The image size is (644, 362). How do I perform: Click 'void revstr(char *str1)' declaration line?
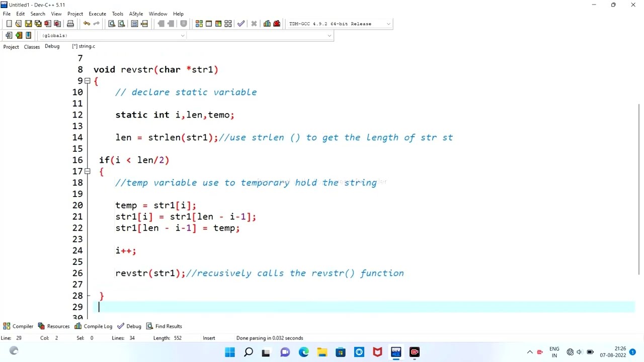coord(155,70)
